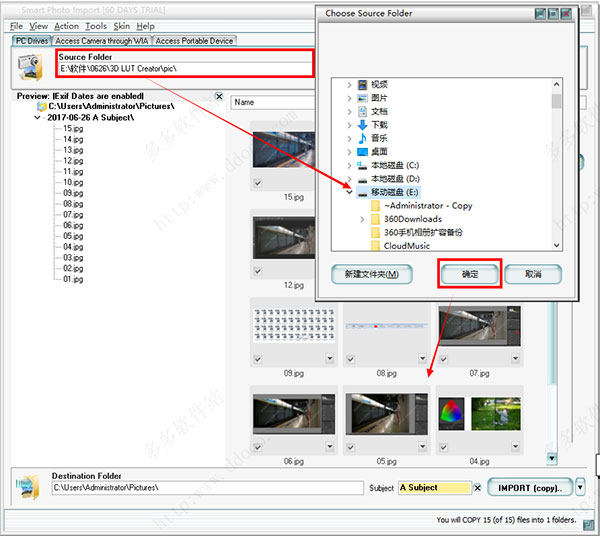Uncheck the 07.jpg checkbox

443,359
